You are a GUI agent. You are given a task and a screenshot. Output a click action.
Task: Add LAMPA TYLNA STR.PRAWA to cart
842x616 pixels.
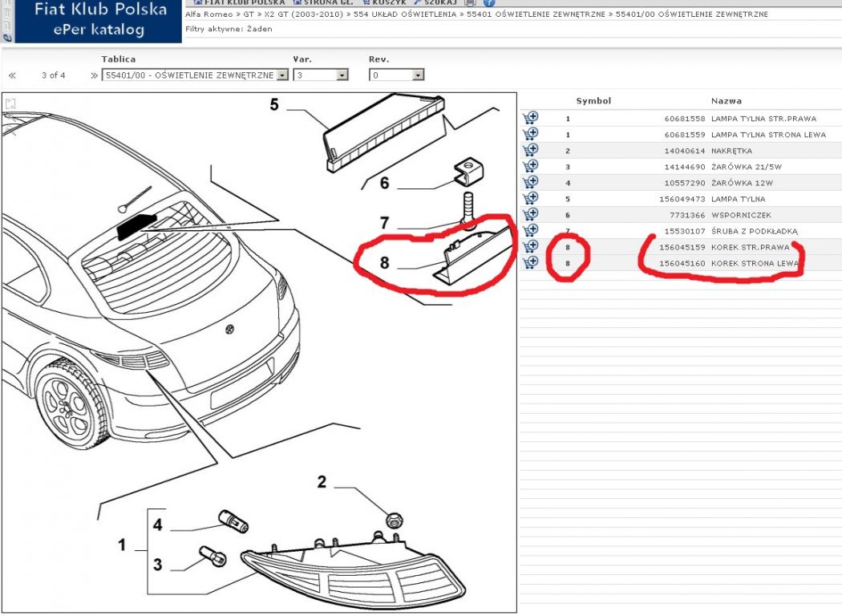tap(530, 118)
